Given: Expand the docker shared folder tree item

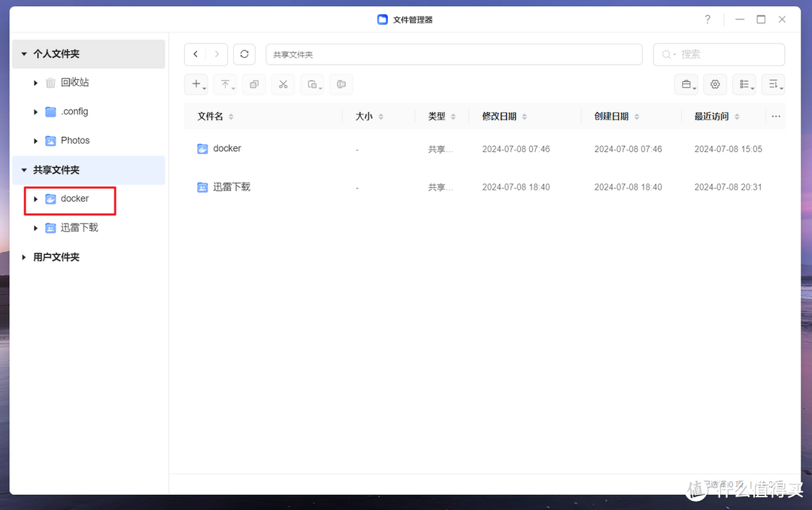Looking at the screenshot, I should [35, 199].
